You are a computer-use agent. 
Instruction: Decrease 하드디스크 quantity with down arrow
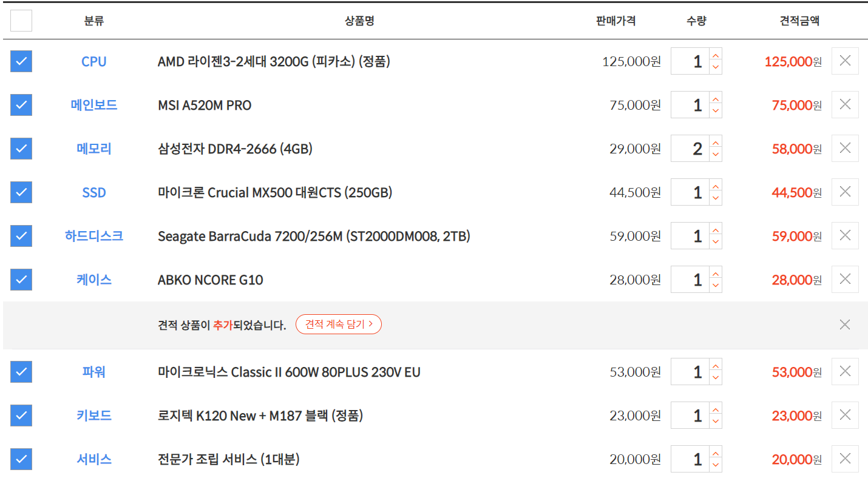click(716, 243)
